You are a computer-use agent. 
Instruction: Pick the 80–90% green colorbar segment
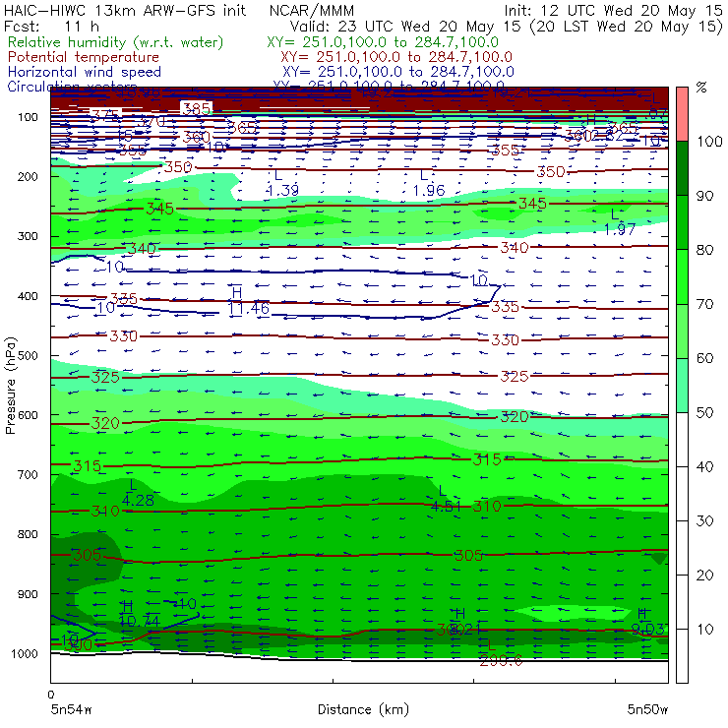[x=682, y=222]
